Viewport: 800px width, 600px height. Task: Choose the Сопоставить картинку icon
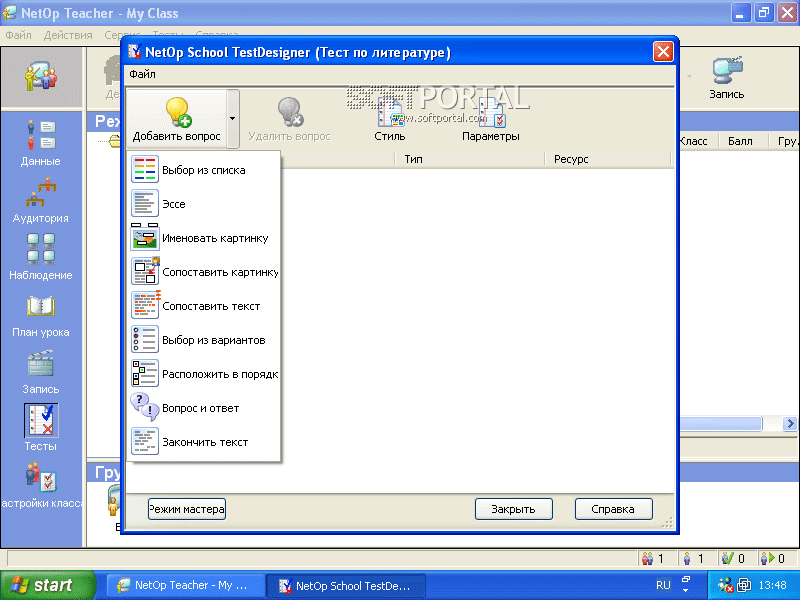tap(145, 271)
